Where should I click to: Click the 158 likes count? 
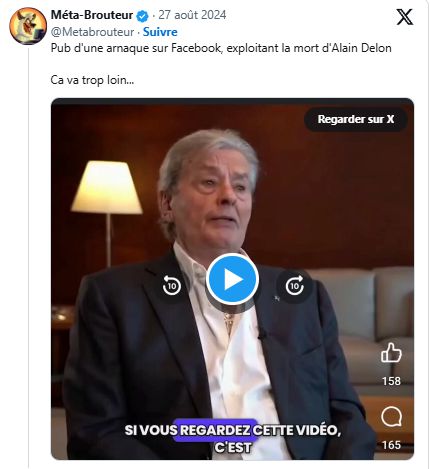tap(391, 381)
